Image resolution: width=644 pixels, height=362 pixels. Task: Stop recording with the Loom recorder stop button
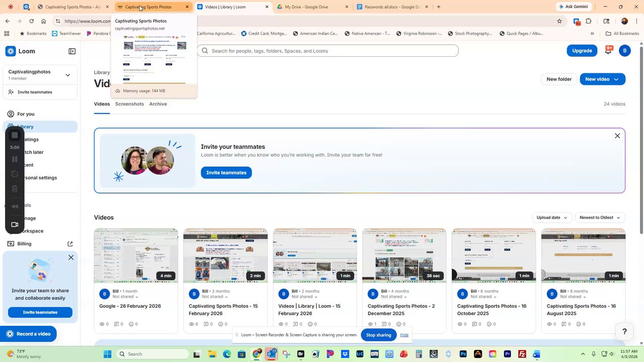tap(15, 135)
